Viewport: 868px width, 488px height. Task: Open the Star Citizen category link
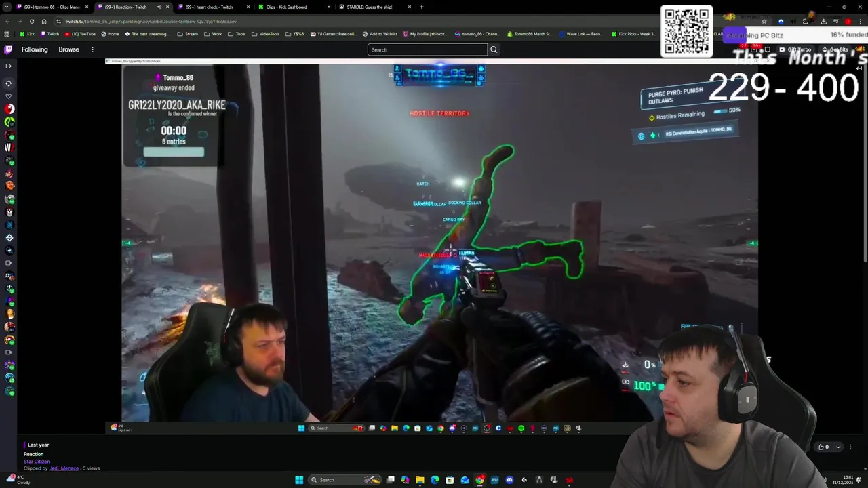(37, 462)
